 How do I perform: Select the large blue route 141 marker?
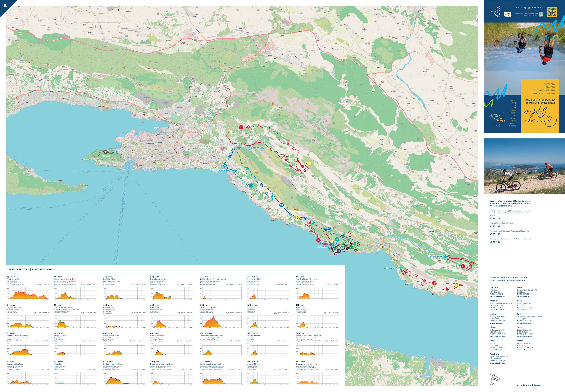tap(281, 205)
